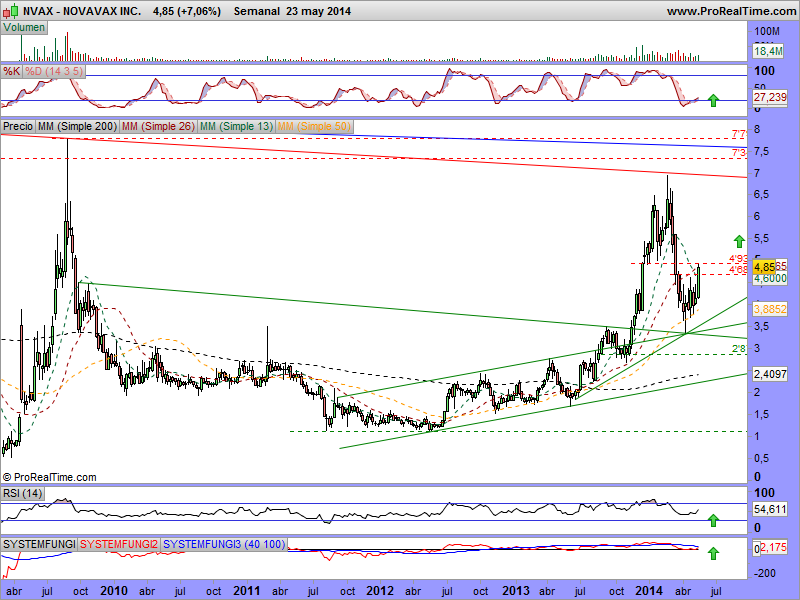Click the candlestick chart icon beside NVAX
This screenshot has width=800, height=600.
click(x=11, y=10)
